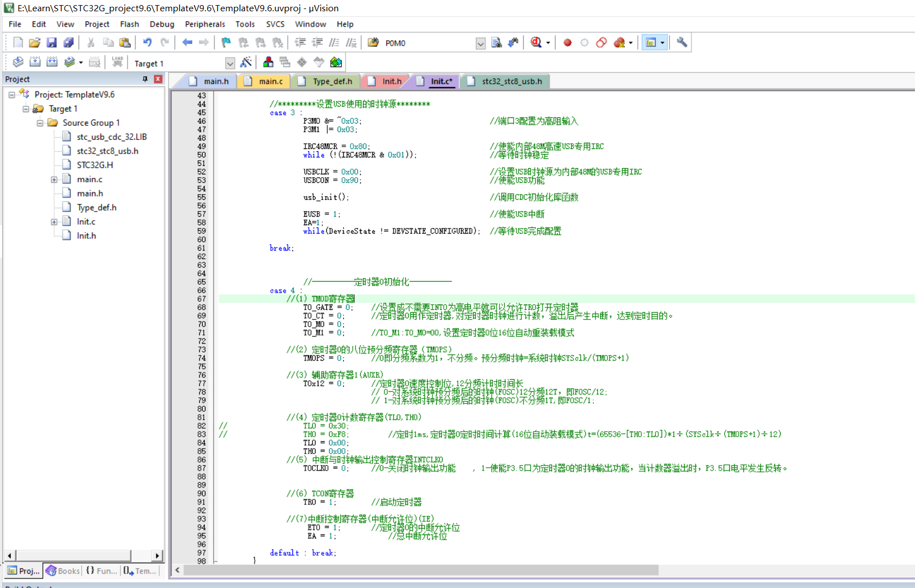Expand the Init.c tree node

[54, 222]
